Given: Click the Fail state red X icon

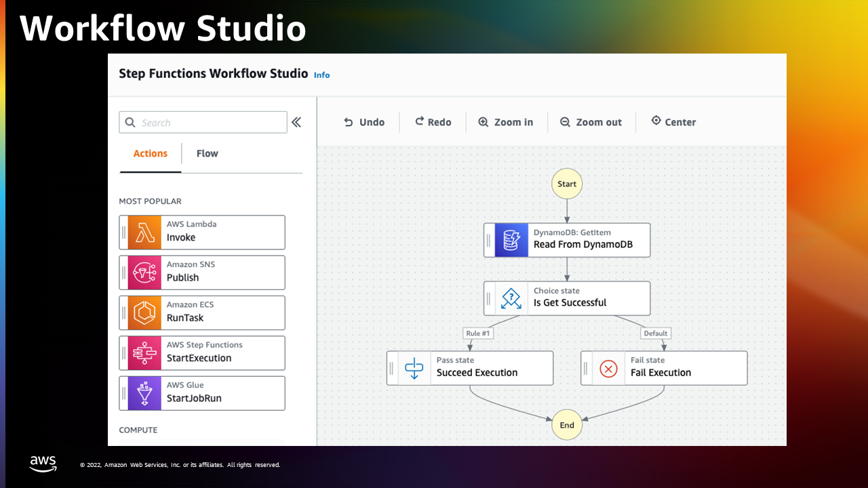Looking at the screenshot, I should click(x=609, y=368).
